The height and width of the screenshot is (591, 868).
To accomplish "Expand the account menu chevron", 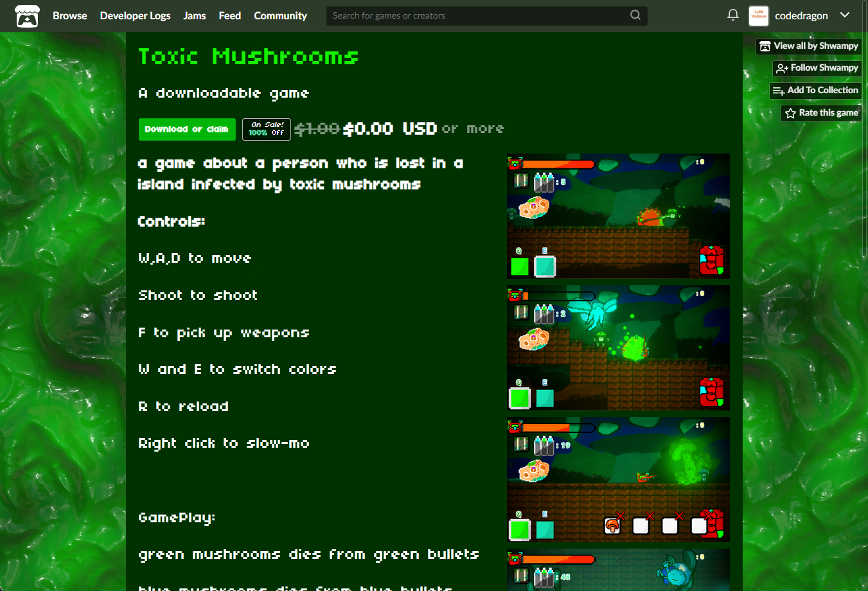I will click(845, 15).
